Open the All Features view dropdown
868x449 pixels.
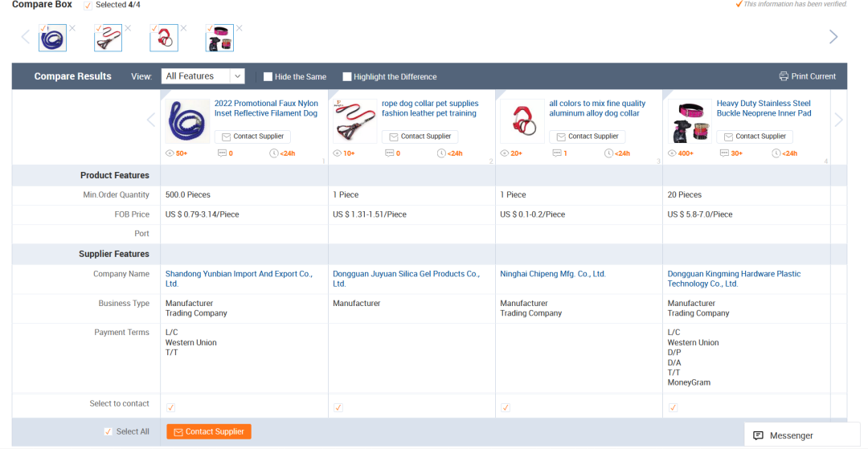pos(203,76)
